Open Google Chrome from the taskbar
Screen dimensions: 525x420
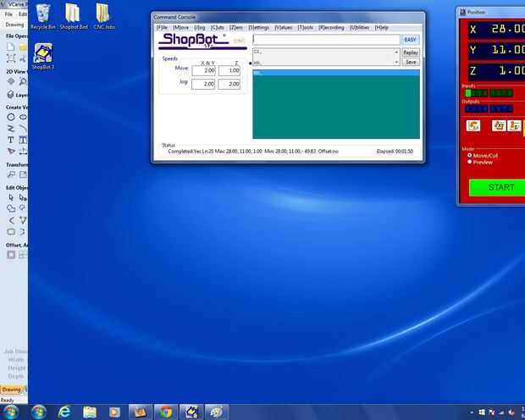[x=166, y=412]
